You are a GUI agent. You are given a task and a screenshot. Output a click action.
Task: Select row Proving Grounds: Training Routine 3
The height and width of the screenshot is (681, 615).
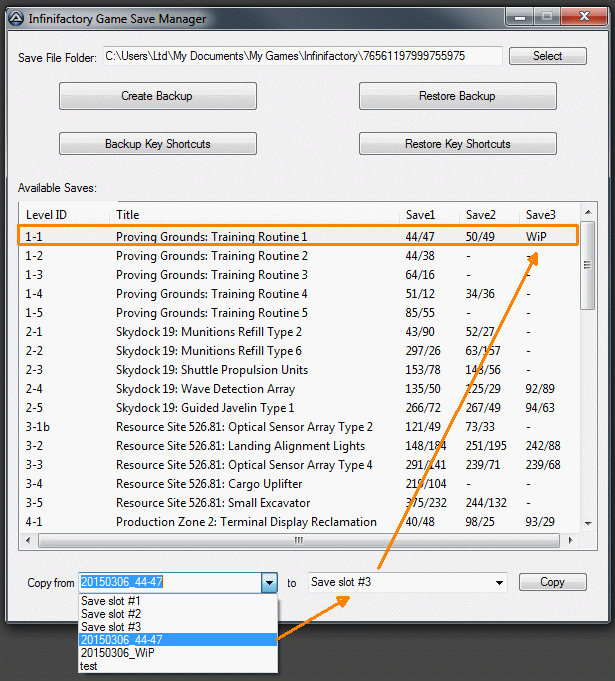pyautogui.click(x=298, y=274)
